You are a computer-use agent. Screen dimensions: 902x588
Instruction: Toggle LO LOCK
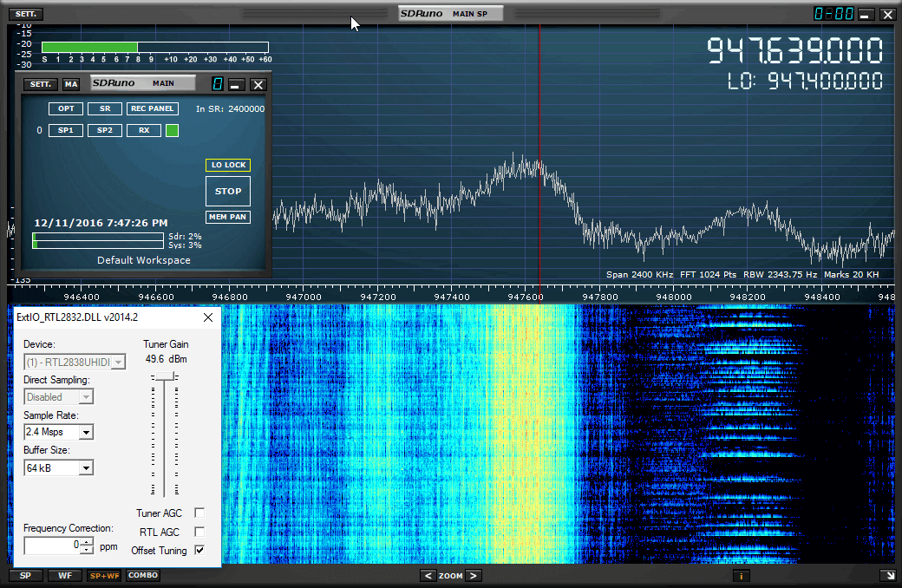coord(228,165)
